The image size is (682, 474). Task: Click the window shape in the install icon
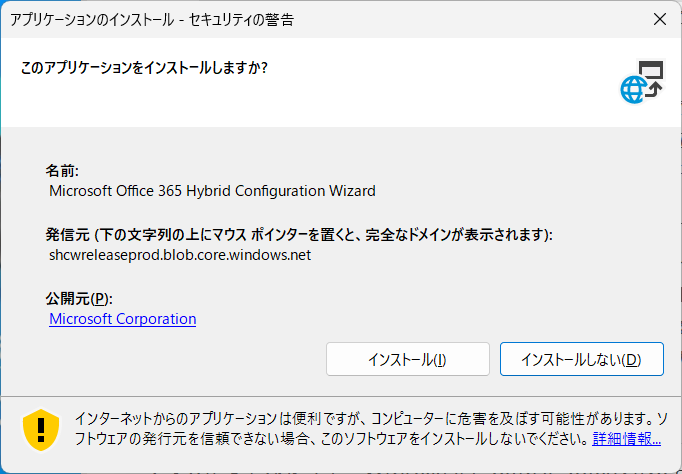point(651,69)
